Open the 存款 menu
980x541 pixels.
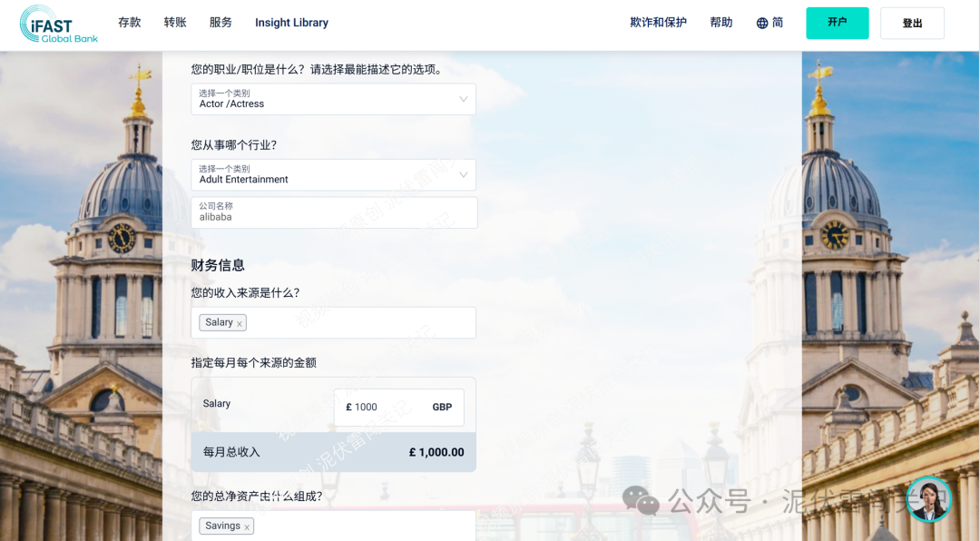point(130,22)
